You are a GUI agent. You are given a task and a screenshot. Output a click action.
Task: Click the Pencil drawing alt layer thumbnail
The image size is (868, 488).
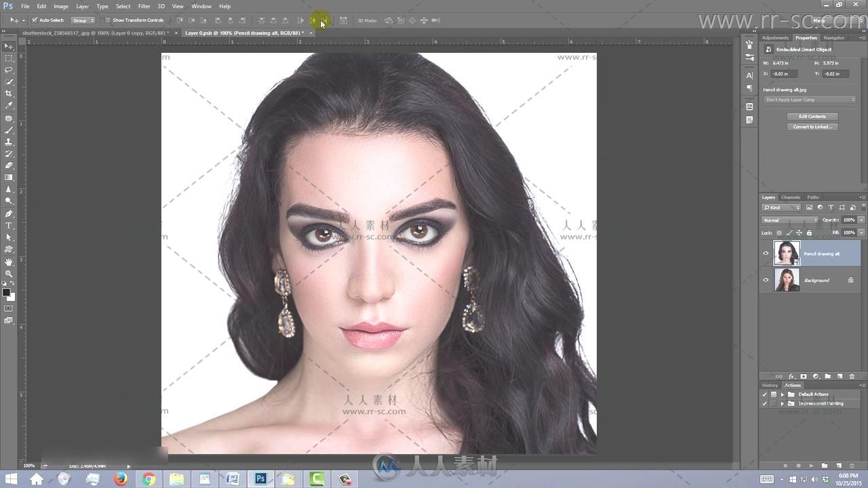[x=787, y=253]
